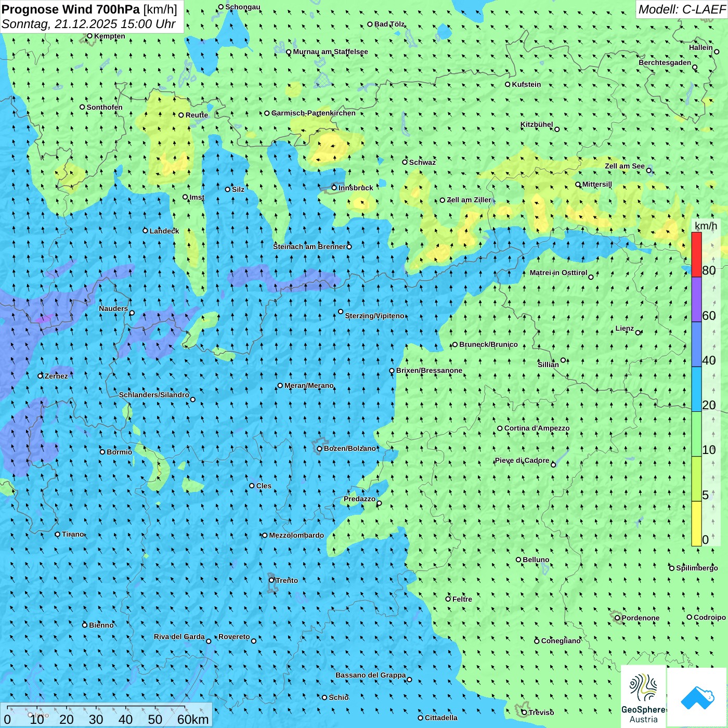
Task: Click the 'Bienno' label
Action: [101, 625]
